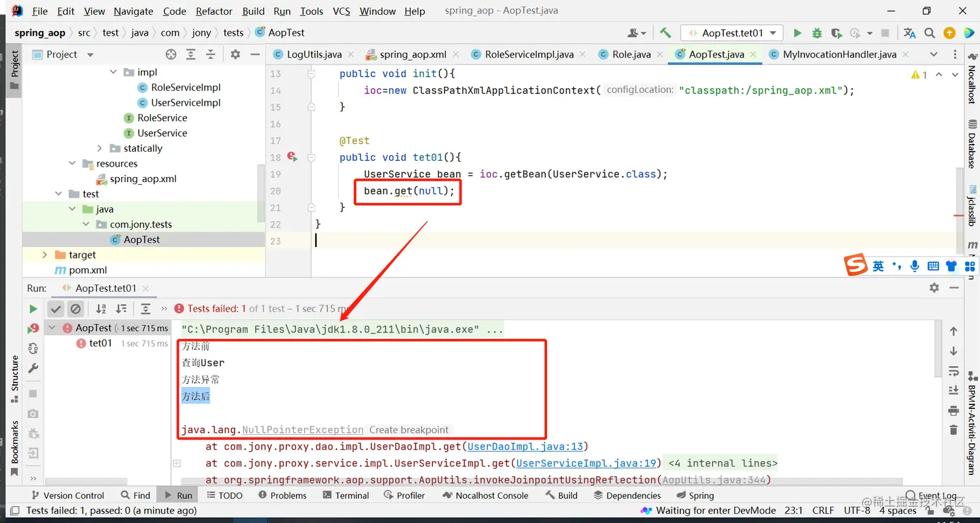The image size is (980, 523).
Task: Click the Stop red square toolbar icon
Action: pos(885,33)
